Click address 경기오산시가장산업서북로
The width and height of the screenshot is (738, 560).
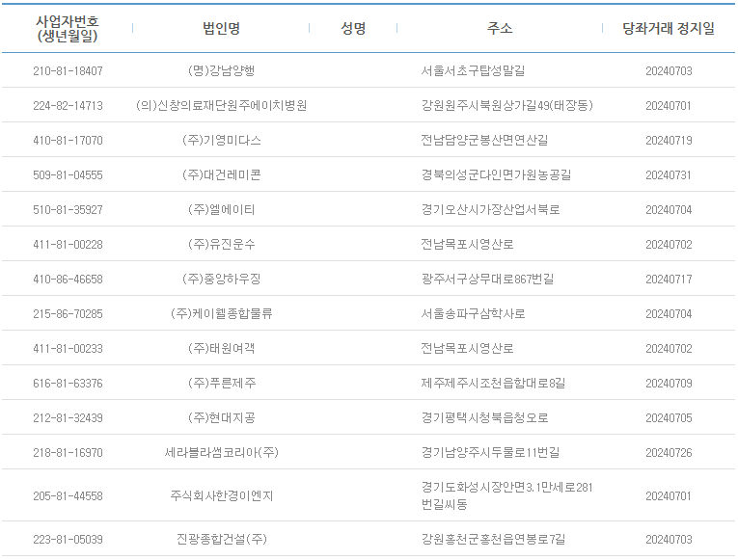click(x=490, y=210)
